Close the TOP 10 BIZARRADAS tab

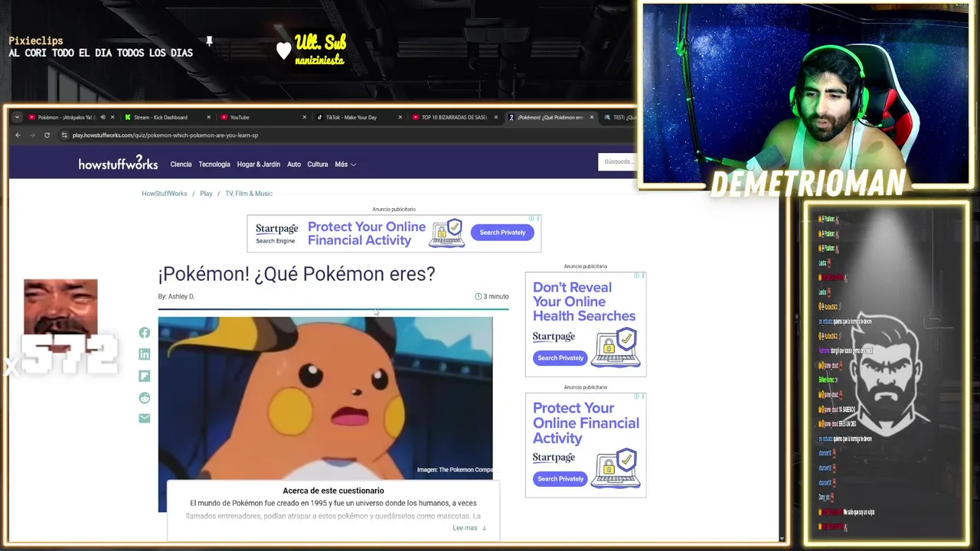(x=495, y=117)
